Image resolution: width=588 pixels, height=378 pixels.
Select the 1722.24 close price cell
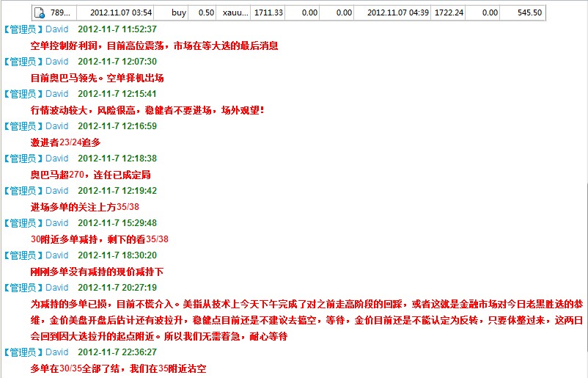coord(448,12)
